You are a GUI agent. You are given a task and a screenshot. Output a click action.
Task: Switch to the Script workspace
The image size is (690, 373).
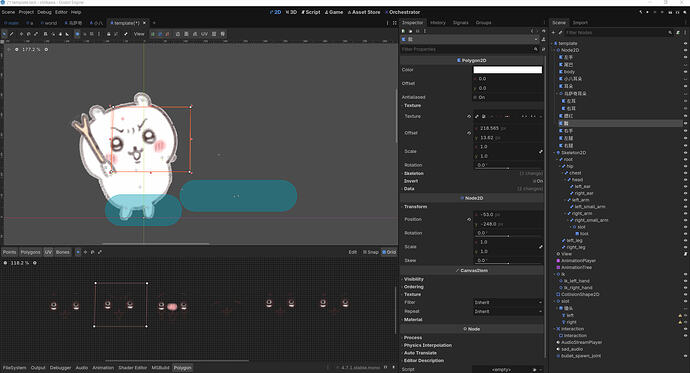[x=311, y=12]
